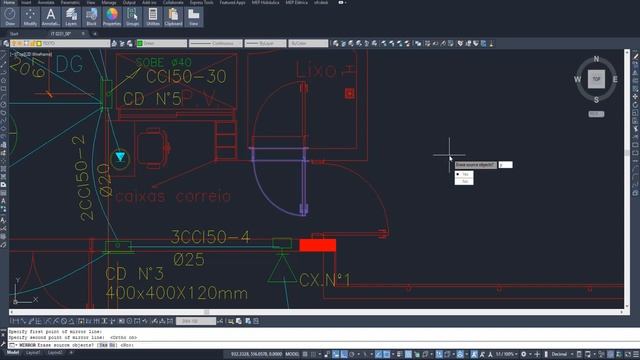Open the Decimal units dropdown in the status bar

[x=562, y=354]
